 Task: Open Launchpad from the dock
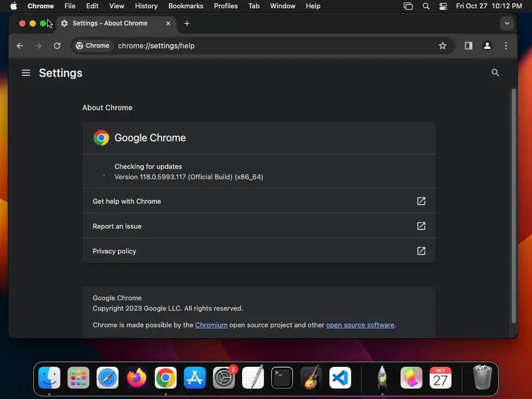click(78, 378)
